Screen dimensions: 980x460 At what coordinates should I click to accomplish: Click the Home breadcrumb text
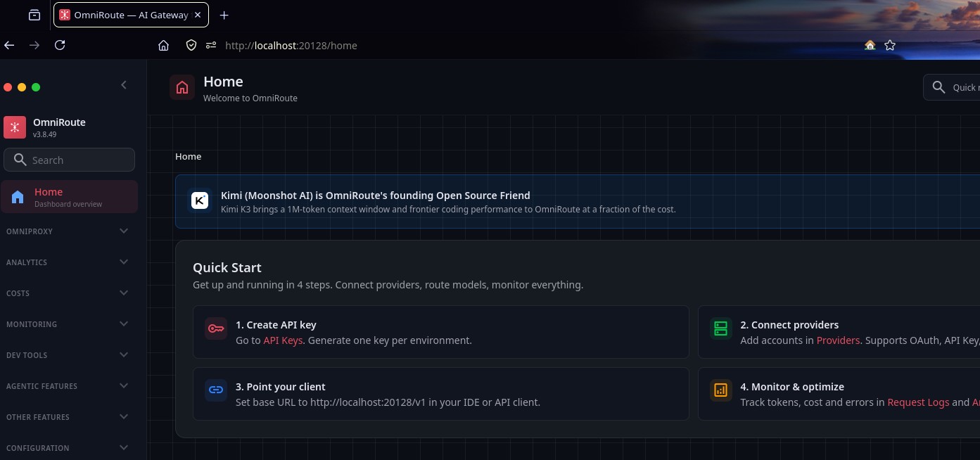pos(188,156)
